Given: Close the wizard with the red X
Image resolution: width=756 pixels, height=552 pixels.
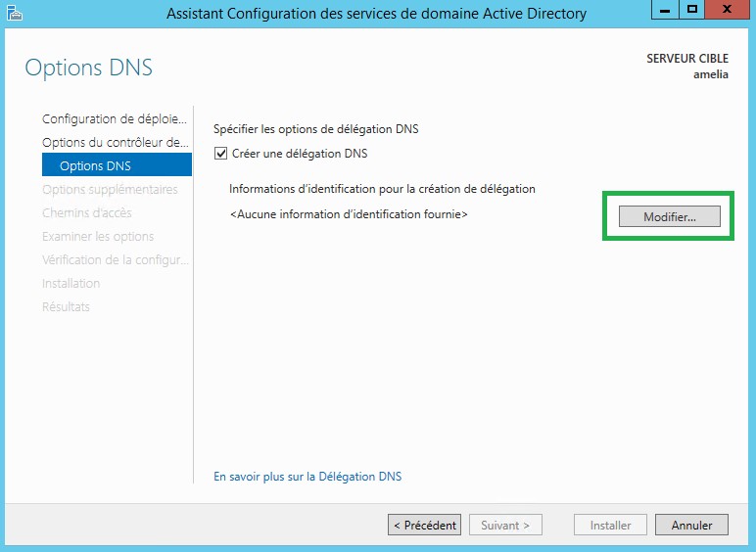Looking at the screenshot, I should point(729,10).
